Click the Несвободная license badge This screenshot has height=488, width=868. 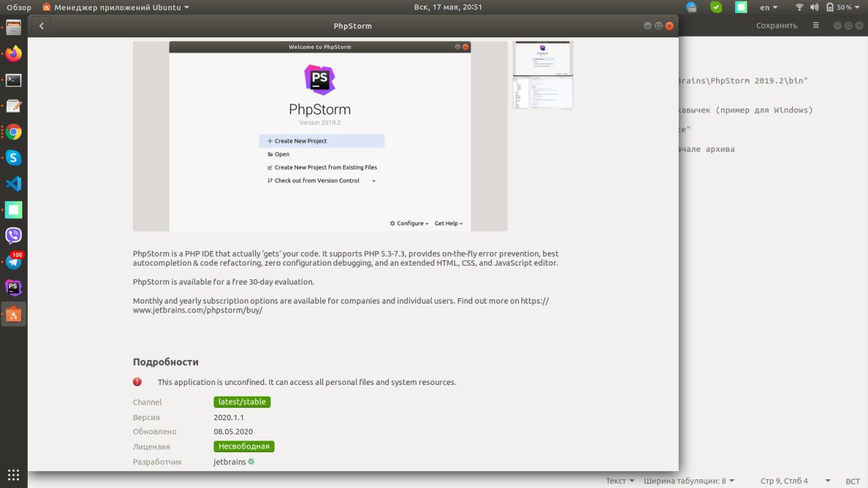(x=244, y=447)
